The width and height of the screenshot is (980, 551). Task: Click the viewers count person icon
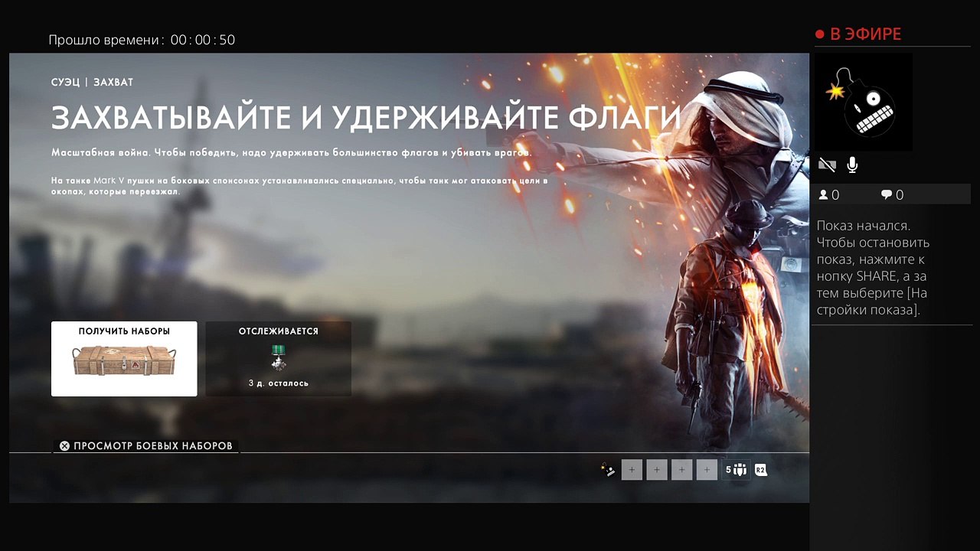point(824,195)
